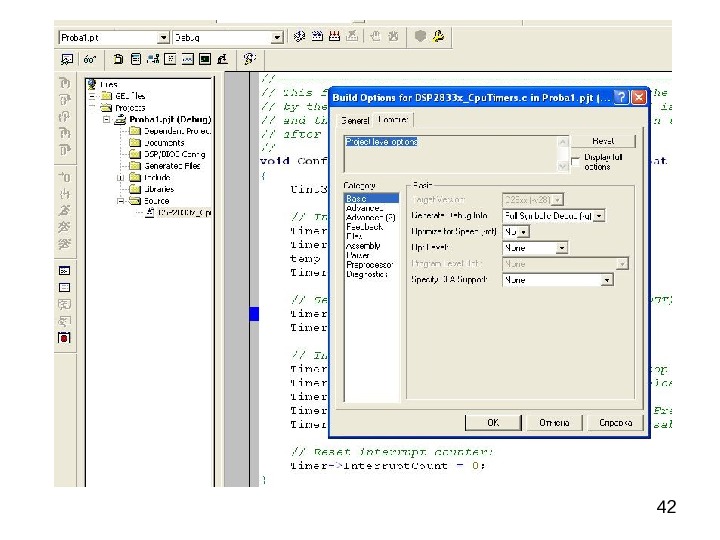Click the yellow key icon in the top toolbar
The image size is (720, 540).
[x=438, y=36]
